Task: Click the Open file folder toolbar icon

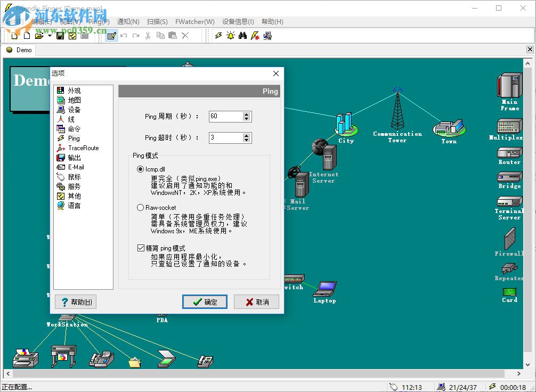Action: [39, 36]
